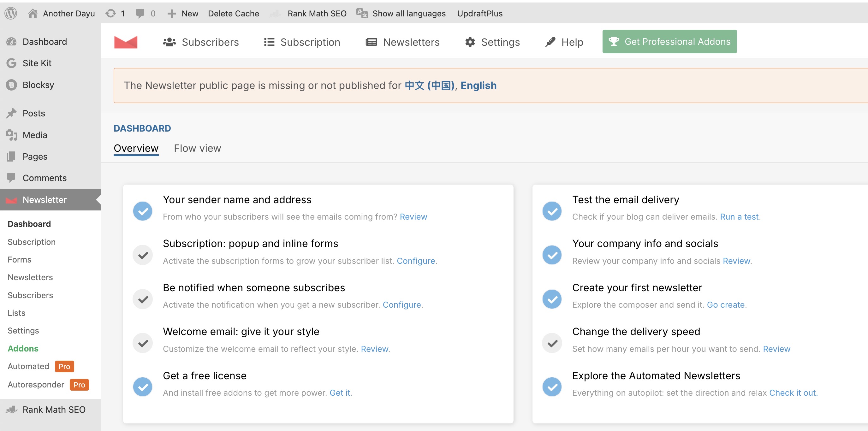Click the plus New icon

pyautogui.click(x=171, y=14)
